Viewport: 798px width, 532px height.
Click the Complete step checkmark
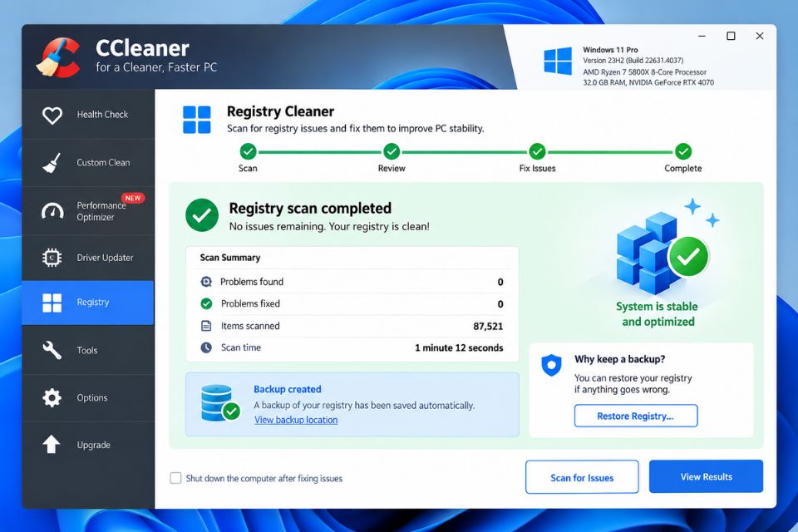point(683,152)
